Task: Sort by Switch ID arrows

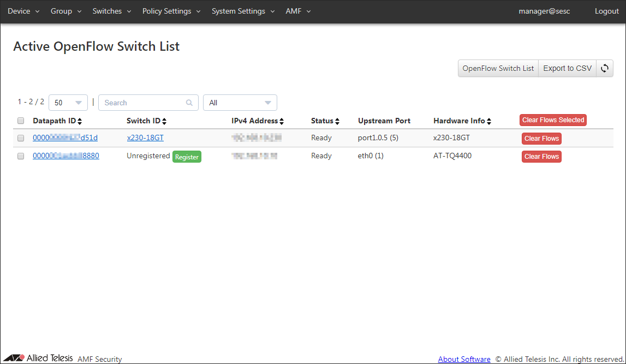Action: click(164, 121)
